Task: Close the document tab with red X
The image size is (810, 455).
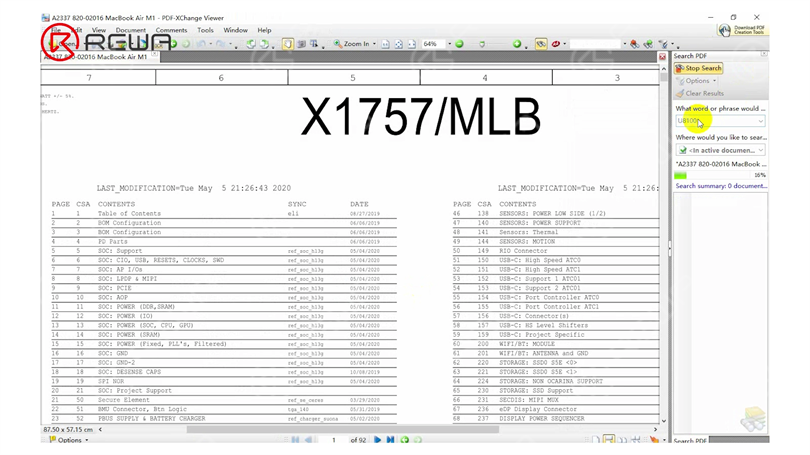Action: point(662,57)
